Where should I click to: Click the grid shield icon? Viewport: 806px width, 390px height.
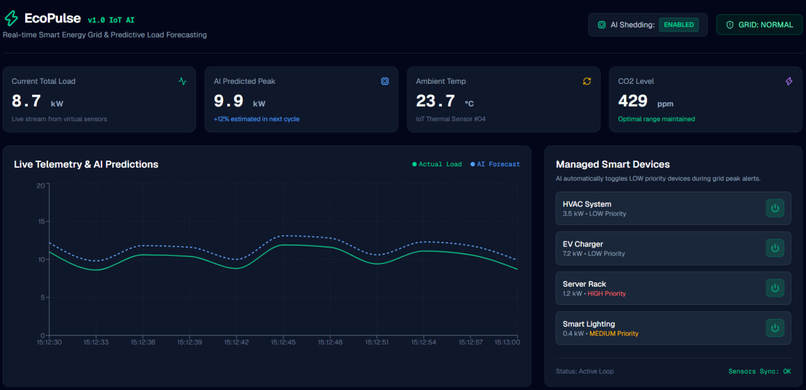[x=729, y=25]
